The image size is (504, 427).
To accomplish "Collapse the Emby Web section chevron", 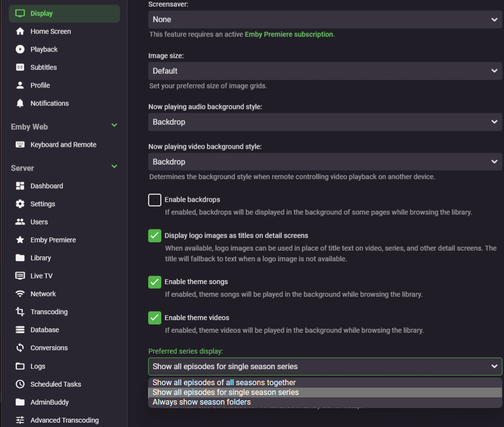I will tap(114, 125).
